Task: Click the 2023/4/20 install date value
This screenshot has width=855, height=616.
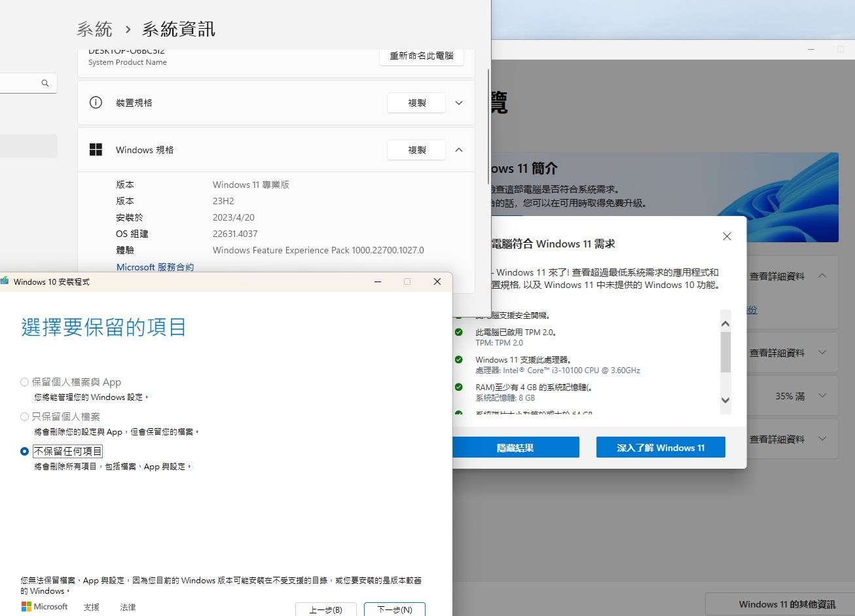Action: [234, 217]
